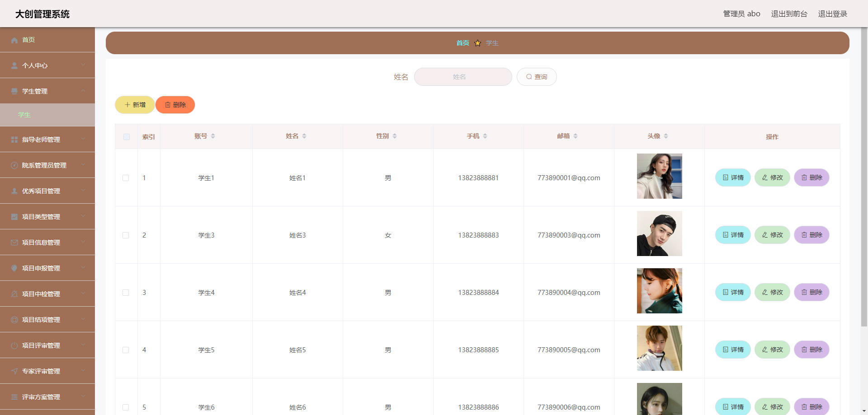868x415 pixels.
Task: Click the avatar photo of 姓名5
Action: [659, 348]
